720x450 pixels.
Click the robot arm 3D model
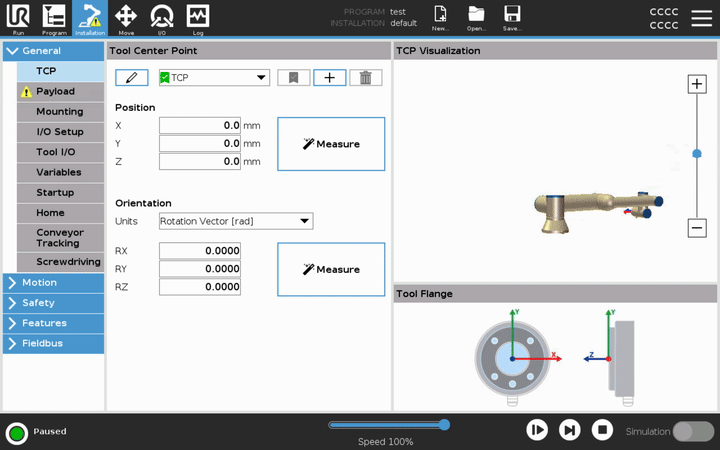click(x=598, y=212)
